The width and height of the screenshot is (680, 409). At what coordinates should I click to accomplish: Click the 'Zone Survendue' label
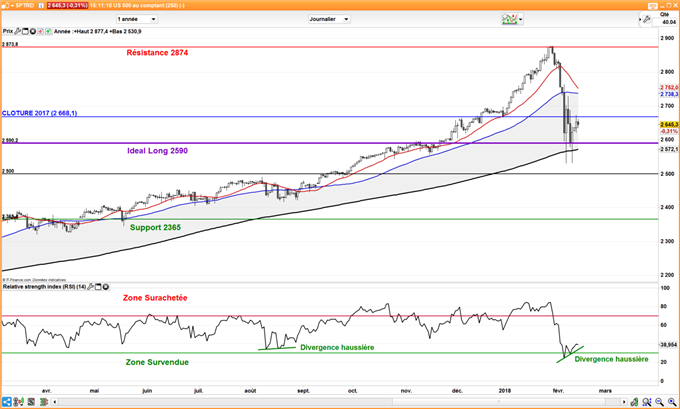(x=157, y=362)
